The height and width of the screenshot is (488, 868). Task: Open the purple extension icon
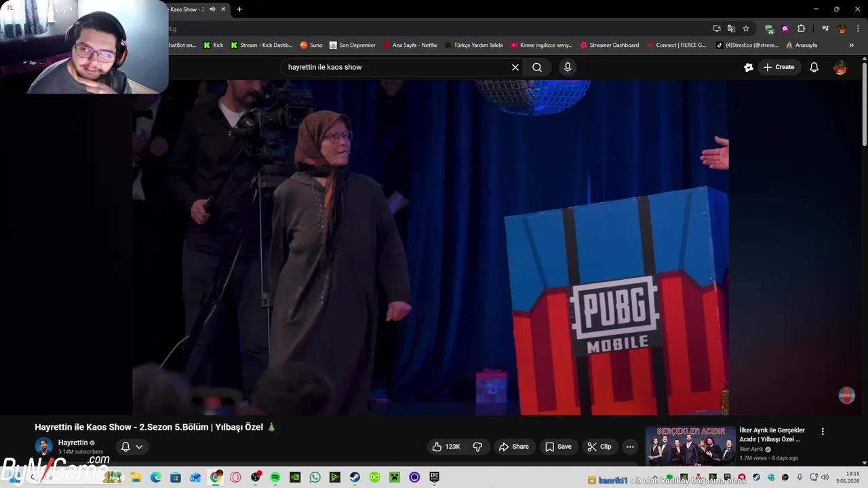(x=785, y=28)
